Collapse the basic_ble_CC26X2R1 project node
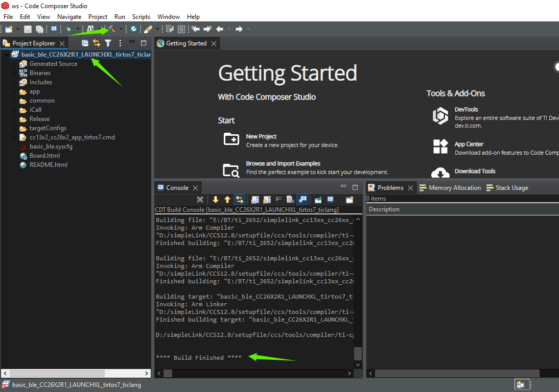This screenshot has height=392, width=559. pos(6,55)
